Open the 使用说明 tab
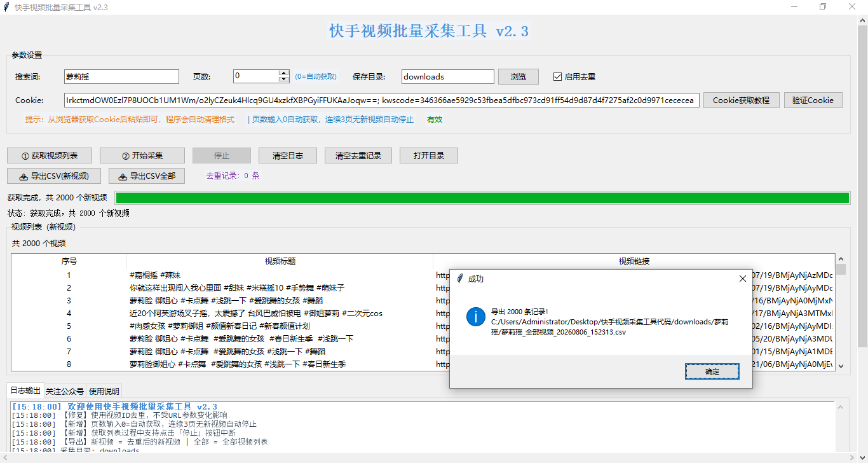The width and height of the screenshot is (868, 463). pos(104,391)
